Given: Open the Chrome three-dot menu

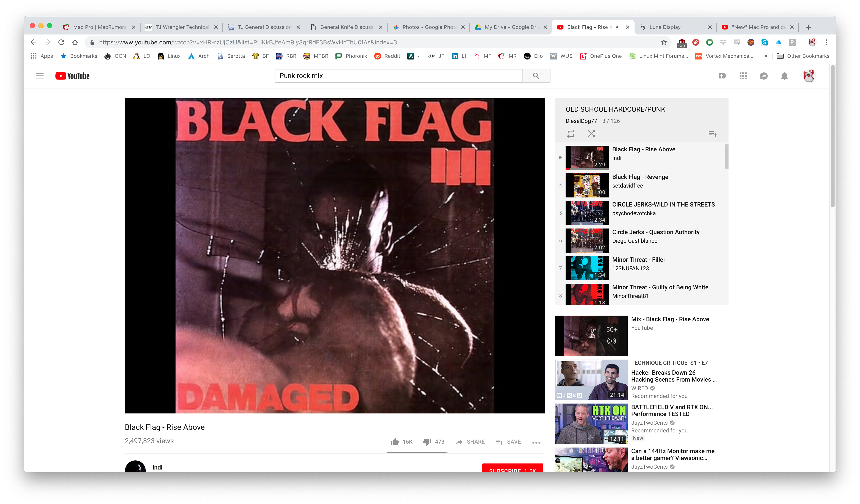Looking at the screenshot, I should click(826, 42).
